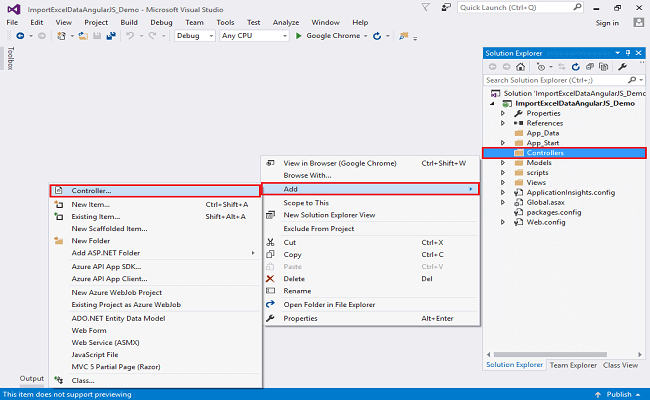Collapse the ImportExcelDataAngularJS_Demo project node
This screenshot has width=650, height=400.
[492, 104]
